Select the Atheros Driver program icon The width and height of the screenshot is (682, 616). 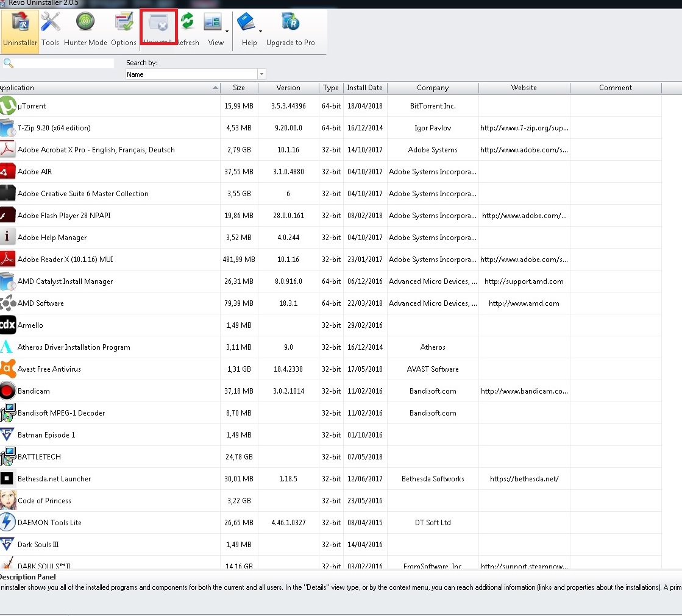click(8, 347)
